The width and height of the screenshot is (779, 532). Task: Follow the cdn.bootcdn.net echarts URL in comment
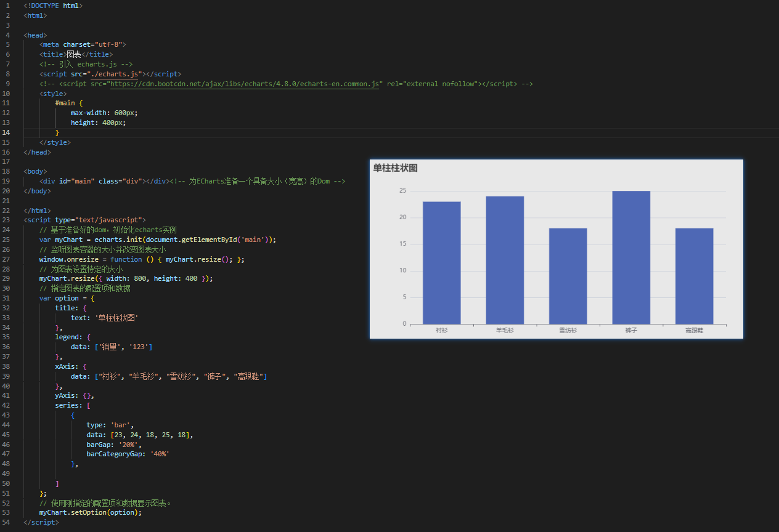(244, 84)
